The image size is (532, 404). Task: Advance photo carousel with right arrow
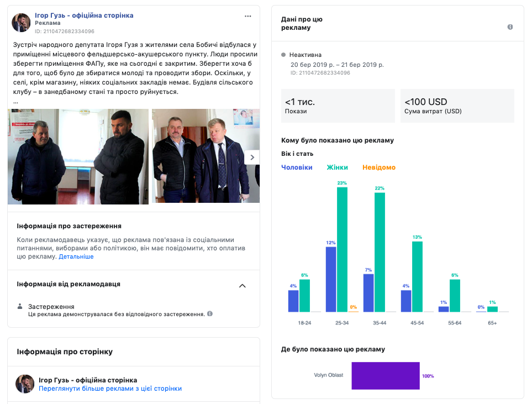[x=252, y=157]
